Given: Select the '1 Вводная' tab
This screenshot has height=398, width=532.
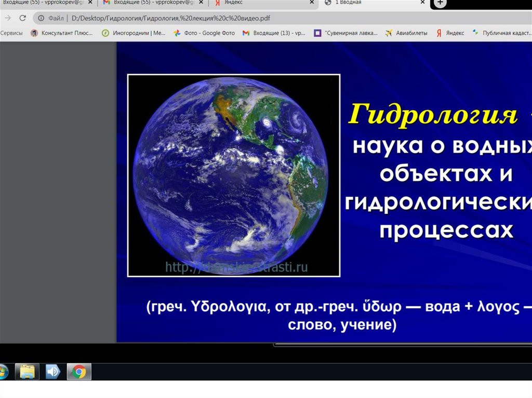Looking at the screenshot, I should pos(369,3).
